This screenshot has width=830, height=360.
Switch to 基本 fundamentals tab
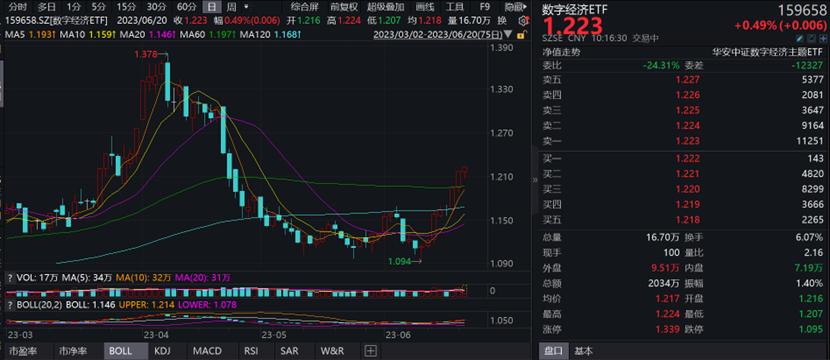click(584, 350)
